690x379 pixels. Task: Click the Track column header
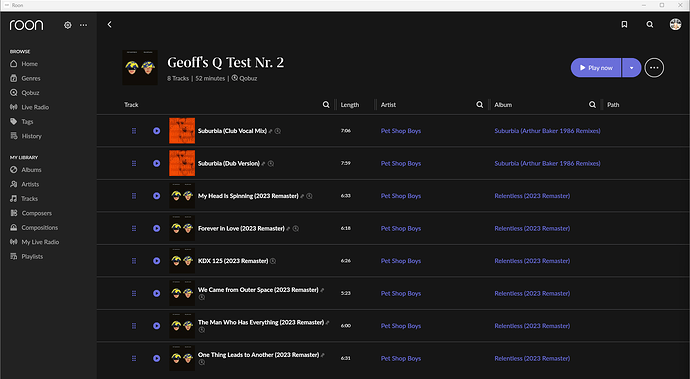(131, 105)
